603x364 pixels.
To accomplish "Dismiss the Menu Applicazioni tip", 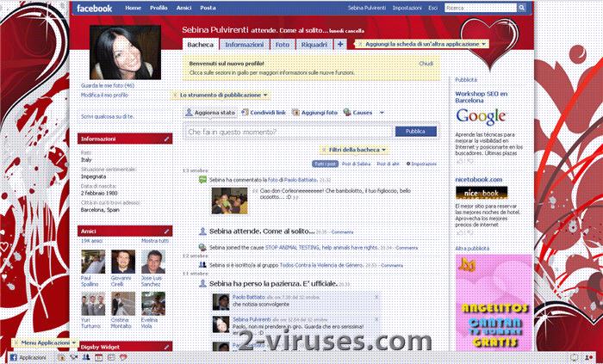I will coord(16,342).
